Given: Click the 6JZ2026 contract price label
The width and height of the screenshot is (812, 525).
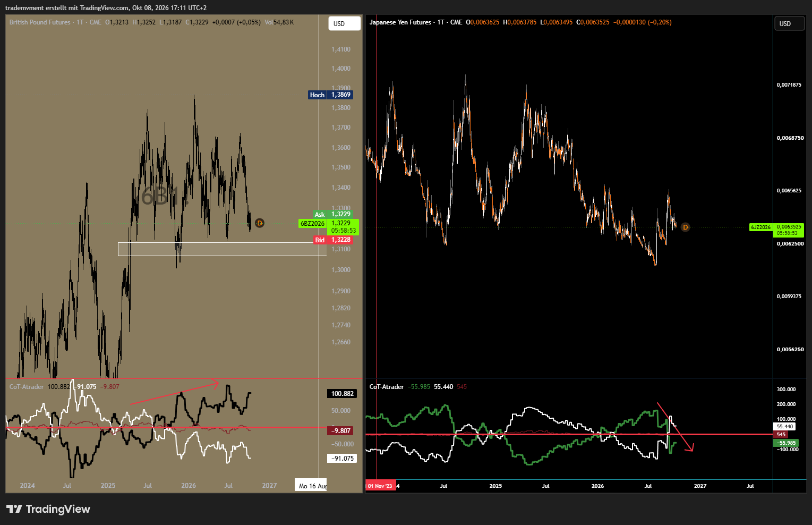Looking at the screenshot, I should pyautogui.click(x=776, y=230).
